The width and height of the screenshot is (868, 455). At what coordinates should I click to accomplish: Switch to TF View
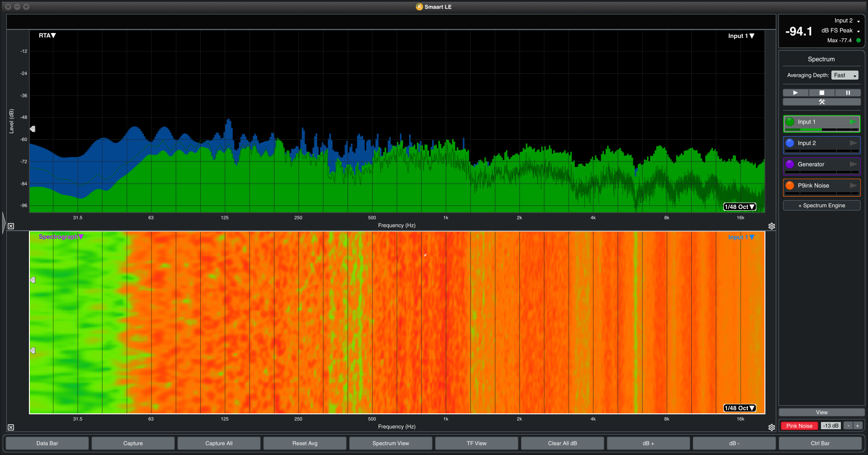pos(476,443)
